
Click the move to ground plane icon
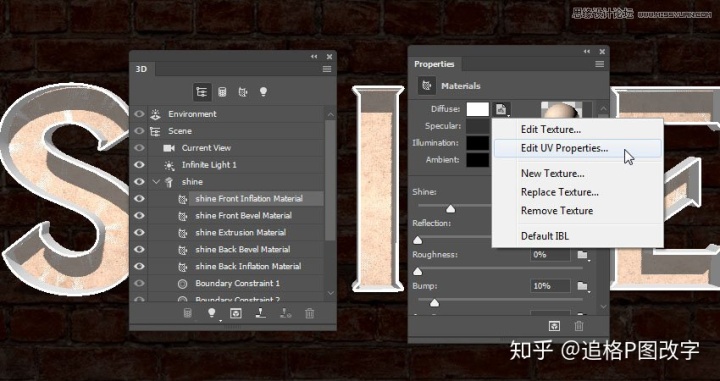(260, 313)
